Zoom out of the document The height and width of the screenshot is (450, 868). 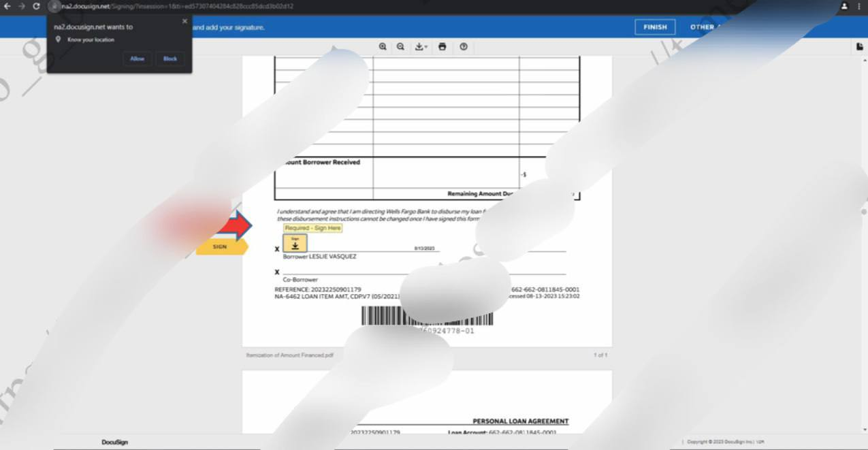pos(400,46)
